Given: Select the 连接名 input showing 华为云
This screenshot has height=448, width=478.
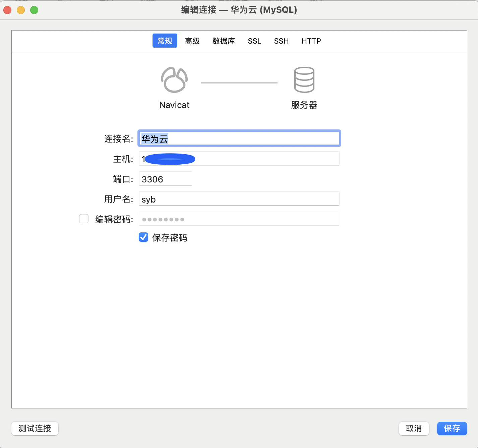Looking at the screenshot, I should click(239, 138).
